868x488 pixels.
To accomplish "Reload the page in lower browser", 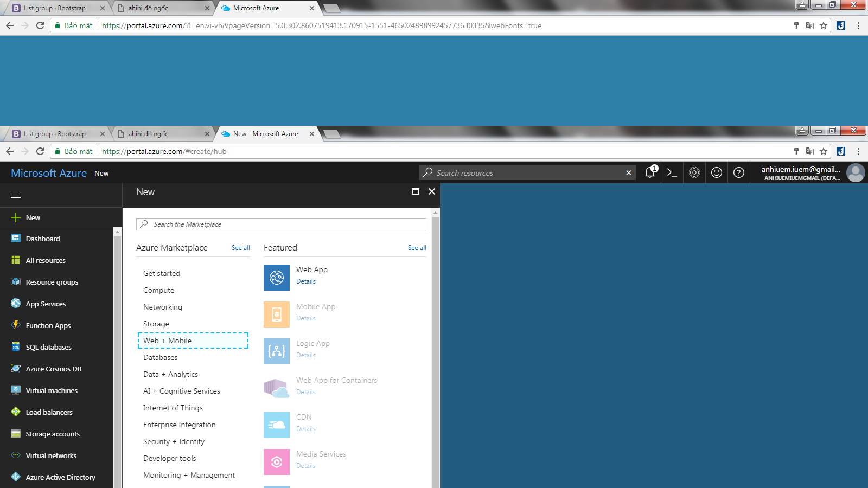I will [40, 151].
